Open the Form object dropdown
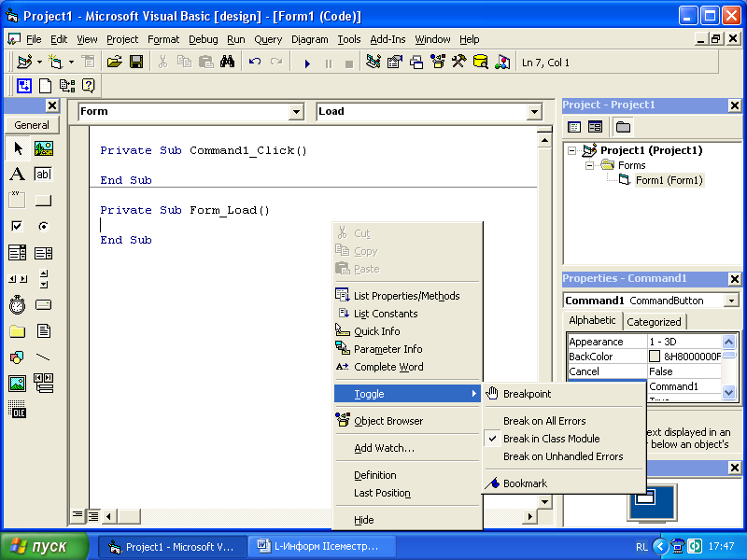 [x=296, y=111]
